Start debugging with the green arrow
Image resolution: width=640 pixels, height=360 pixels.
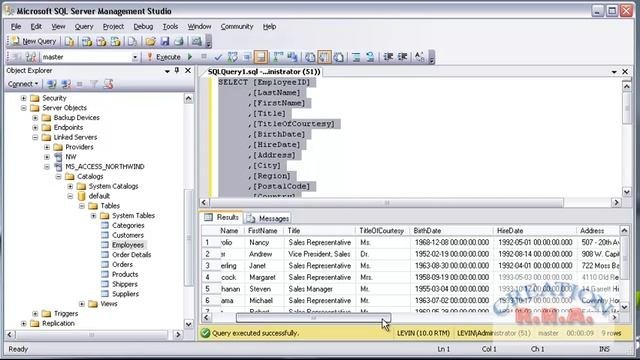point(190,57)
